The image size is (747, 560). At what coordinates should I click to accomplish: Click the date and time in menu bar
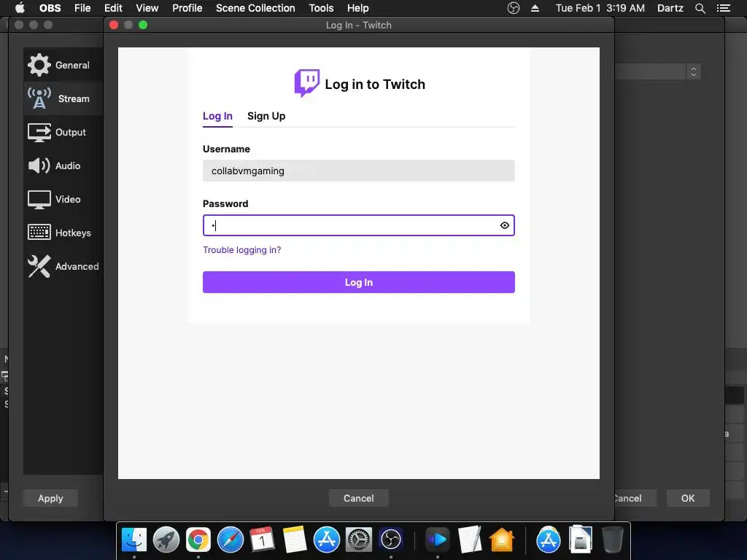tap(600, 8)
